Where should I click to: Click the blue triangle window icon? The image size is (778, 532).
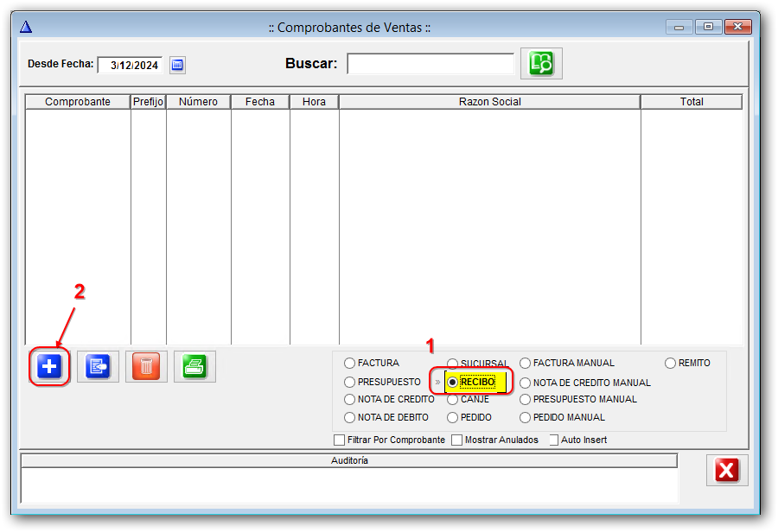25,27
